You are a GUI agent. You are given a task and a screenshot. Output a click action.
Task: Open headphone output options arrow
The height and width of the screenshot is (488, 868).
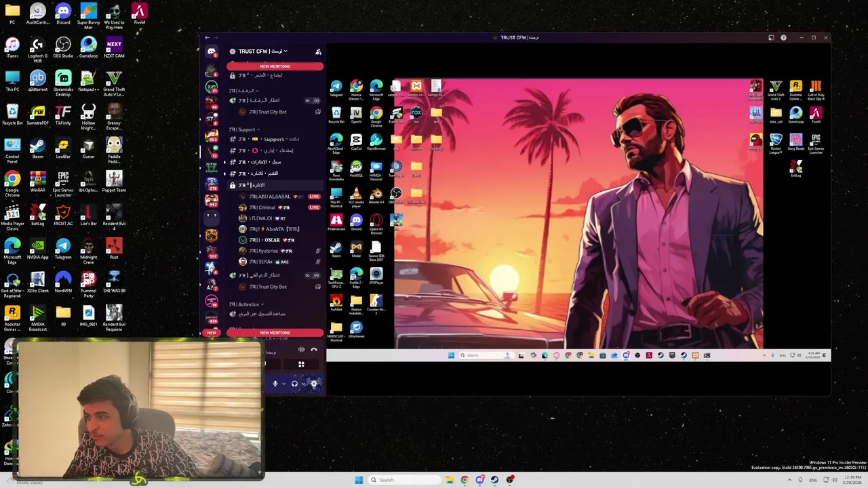[x=303, y=384]
